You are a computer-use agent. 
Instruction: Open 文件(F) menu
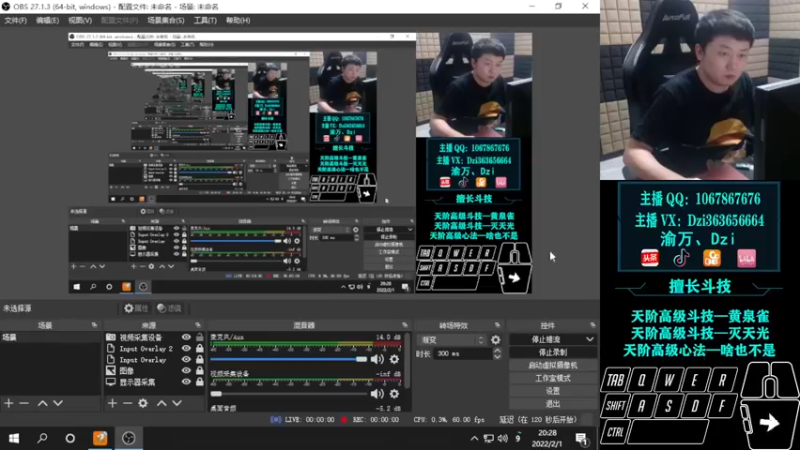[15, 20]
